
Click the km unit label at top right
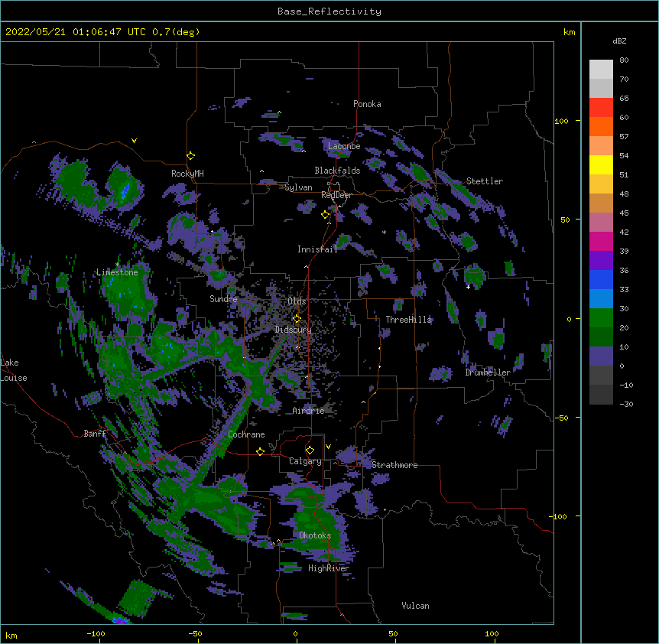click(x=570, y=32)
